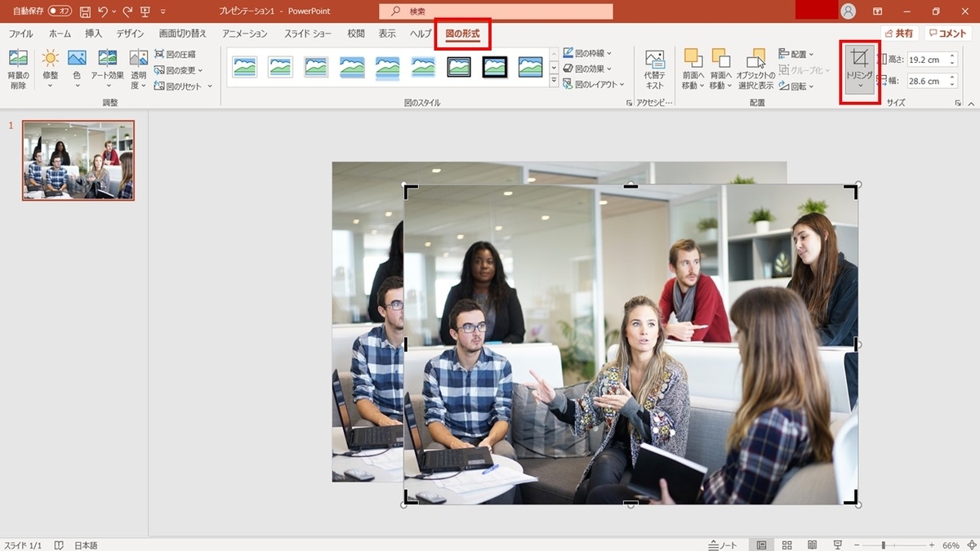Click the zoom in plus button
The image size is (980, 551).
[932, 544]
